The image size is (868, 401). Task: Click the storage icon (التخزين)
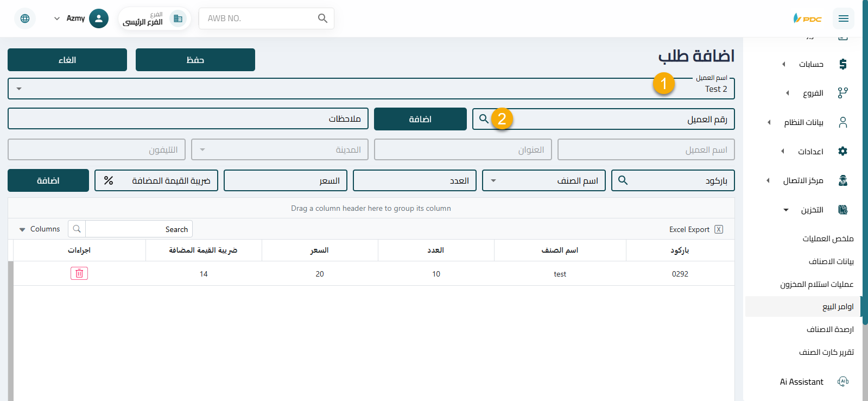pos(842,210)
